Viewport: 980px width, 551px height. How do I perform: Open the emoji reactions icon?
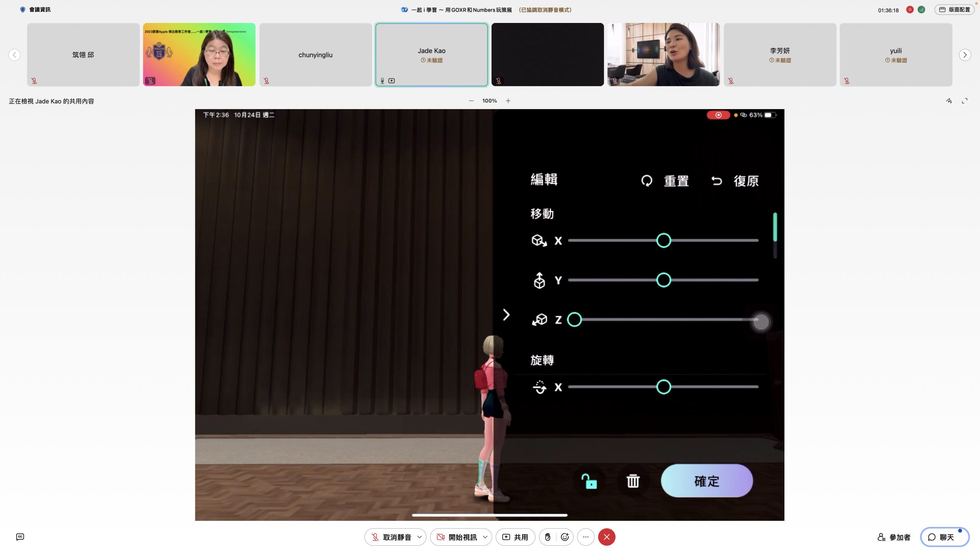tap(565, 537)
